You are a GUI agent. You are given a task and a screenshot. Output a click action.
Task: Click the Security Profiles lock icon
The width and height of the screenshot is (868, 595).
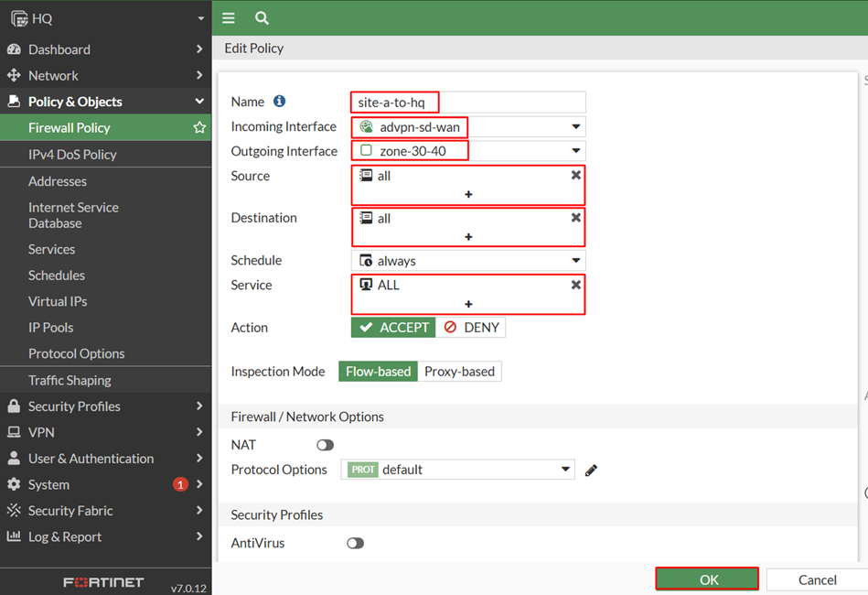pos(14,406)
